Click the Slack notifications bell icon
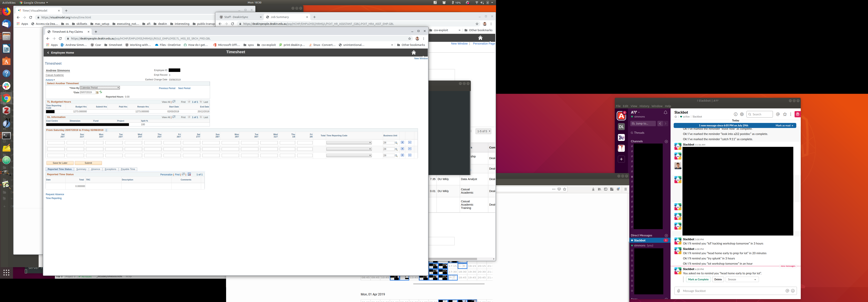The width and height of the screenshot is (868, 302). 665,112
